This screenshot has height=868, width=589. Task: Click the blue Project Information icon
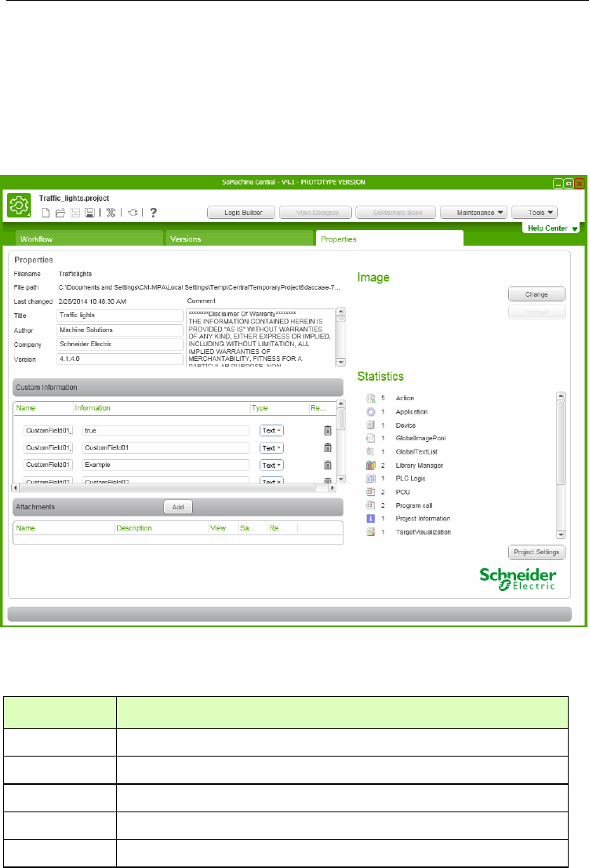[370, 519]
